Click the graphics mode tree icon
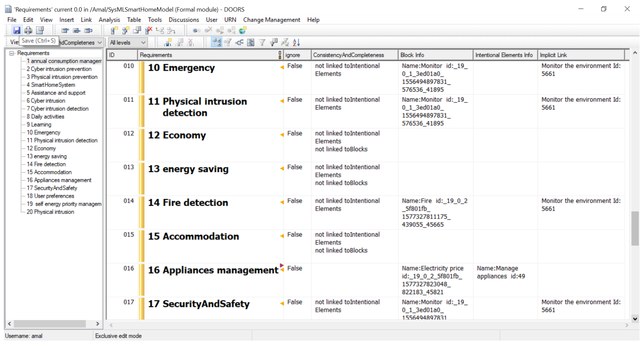The height and width of the screenshot is (346, 644). (239, 42)
